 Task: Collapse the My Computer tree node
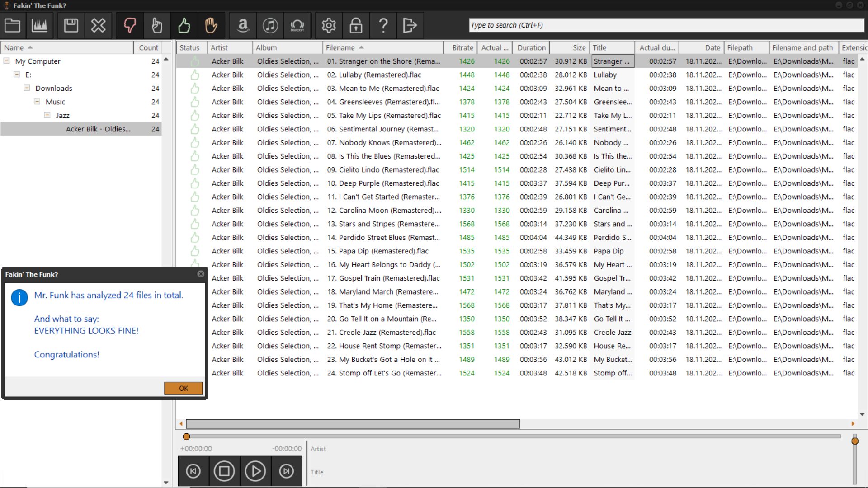click(7, 61)
